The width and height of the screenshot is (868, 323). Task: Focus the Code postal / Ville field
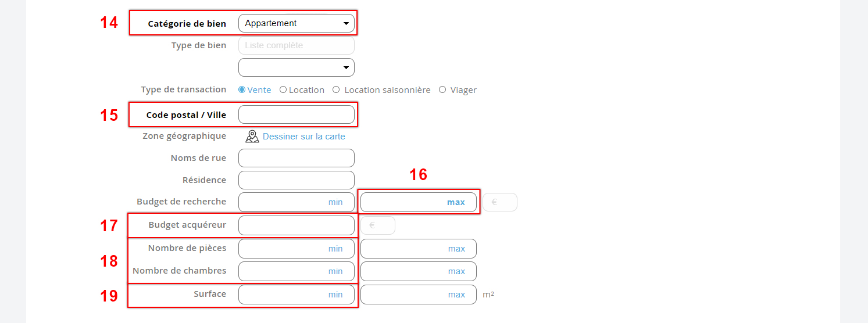tap(296, 114)
